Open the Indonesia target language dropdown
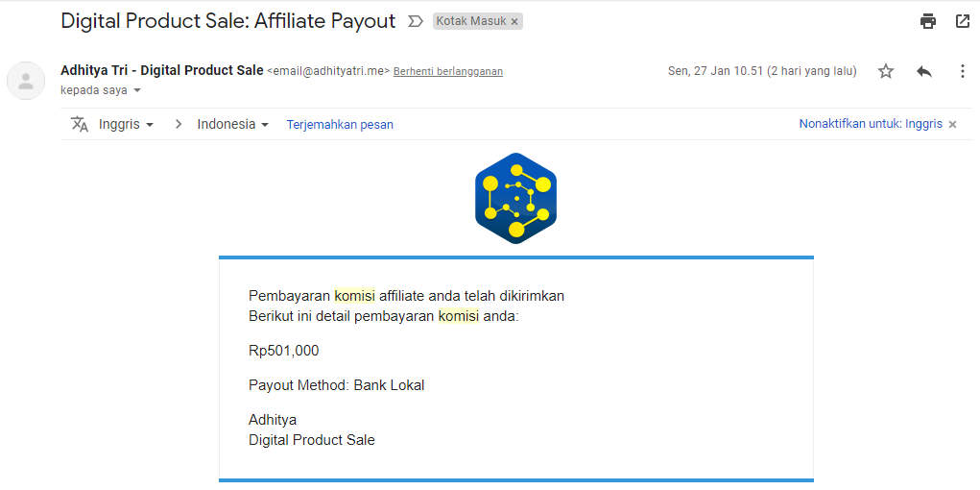 tap(232, 124)
